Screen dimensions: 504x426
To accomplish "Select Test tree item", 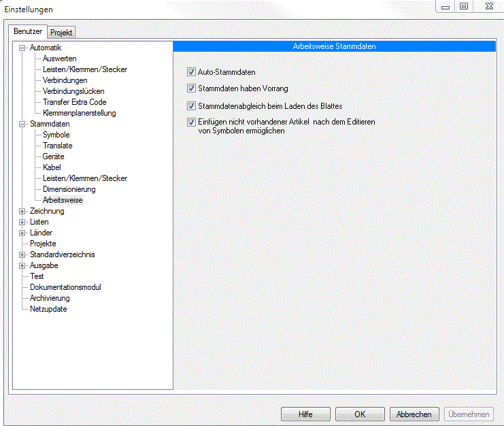I will 37,276.
